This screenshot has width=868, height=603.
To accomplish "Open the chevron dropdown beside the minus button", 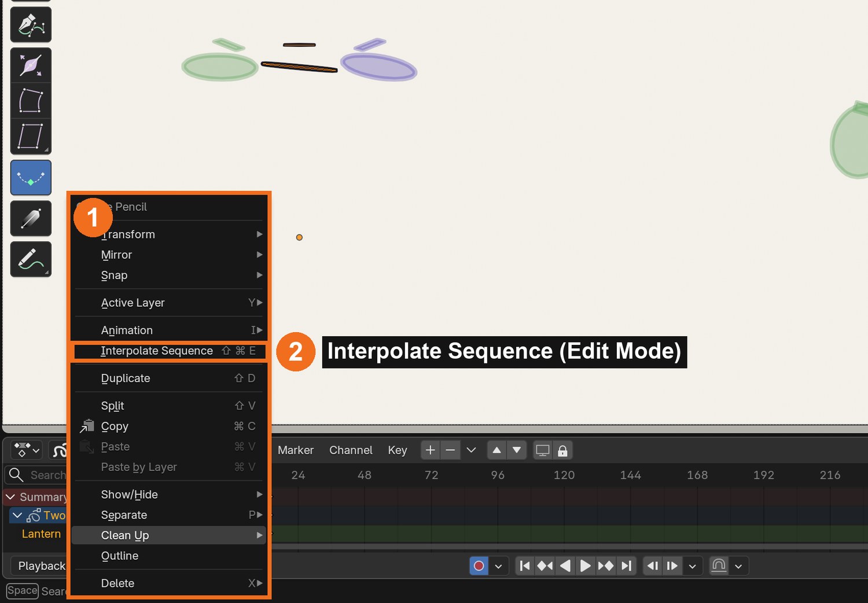I will pyautogui.click(x=471, y=450).
